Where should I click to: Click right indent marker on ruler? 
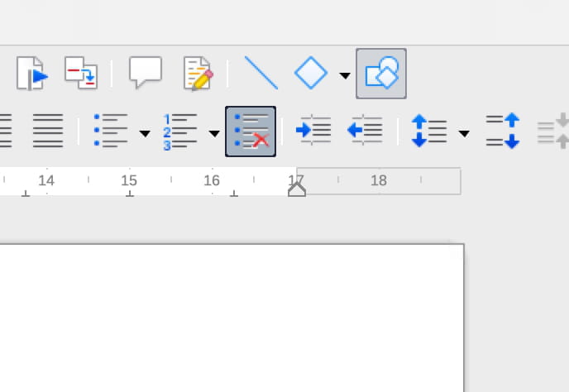(x=297, y=189)
